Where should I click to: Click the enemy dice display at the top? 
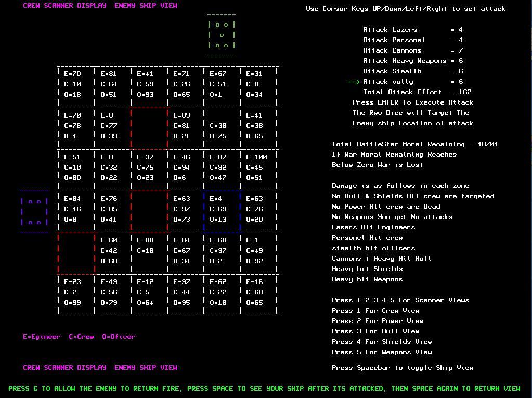pos(221,34)
